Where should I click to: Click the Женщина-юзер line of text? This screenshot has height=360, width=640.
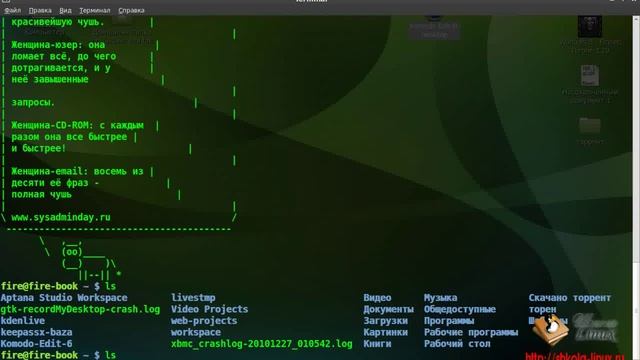point(58,44)
